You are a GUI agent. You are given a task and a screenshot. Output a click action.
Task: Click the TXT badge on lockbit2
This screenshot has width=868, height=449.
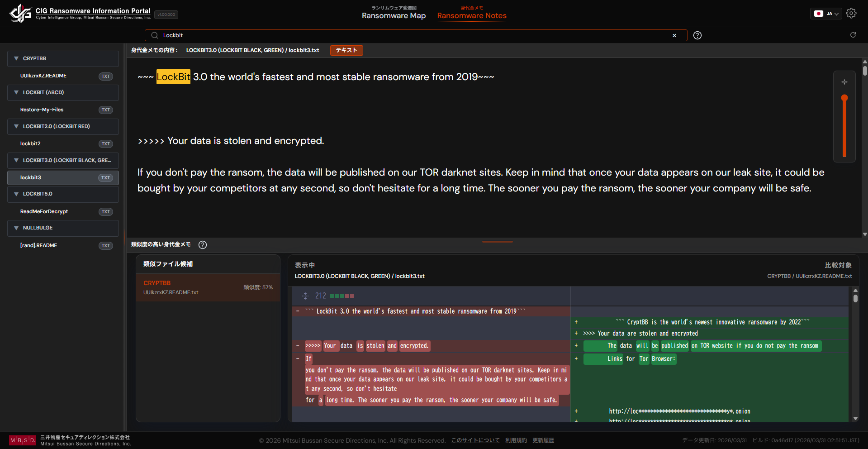[x=106, y=144]
